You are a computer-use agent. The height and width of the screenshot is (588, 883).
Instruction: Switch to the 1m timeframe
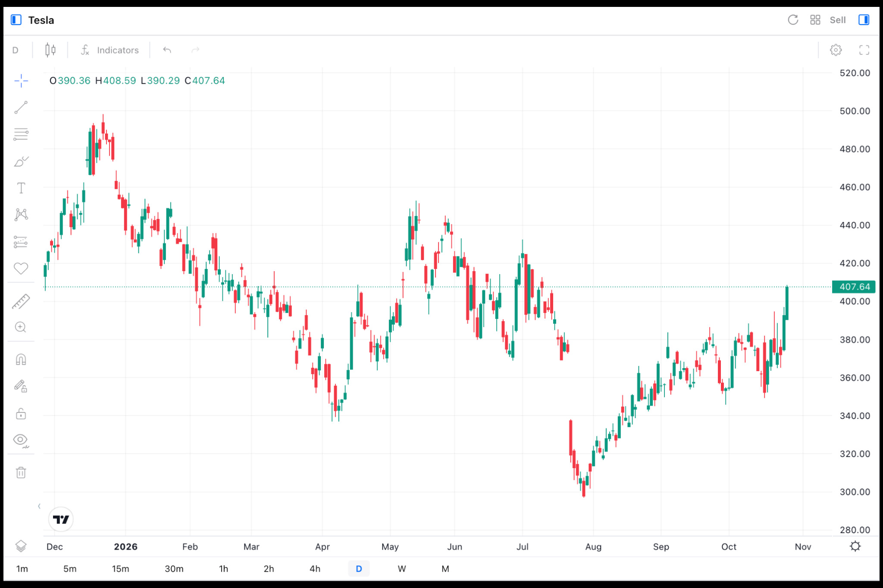coord(22,569)
